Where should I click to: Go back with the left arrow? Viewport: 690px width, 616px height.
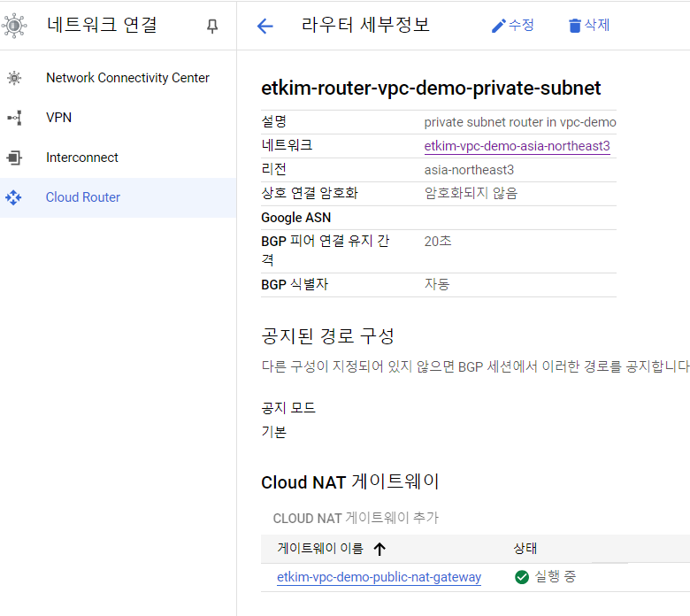(x=264, y=26)
